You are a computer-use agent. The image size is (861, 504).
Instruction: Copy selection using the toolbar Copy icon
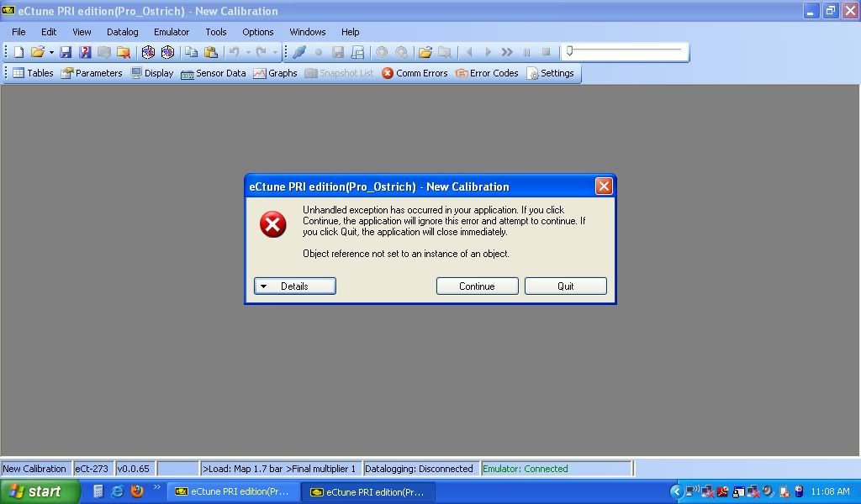(191, 52)
